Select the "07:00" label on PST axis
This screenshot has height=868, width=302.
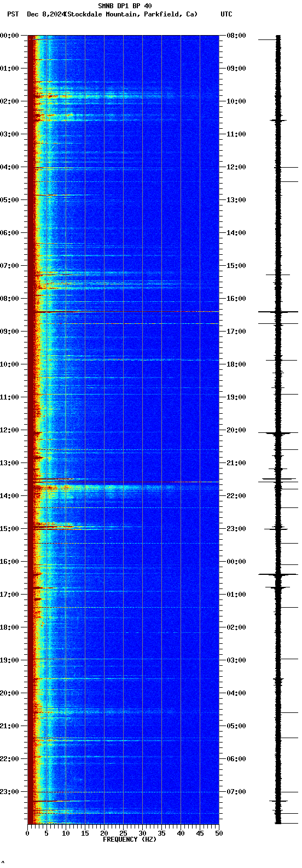9,266
